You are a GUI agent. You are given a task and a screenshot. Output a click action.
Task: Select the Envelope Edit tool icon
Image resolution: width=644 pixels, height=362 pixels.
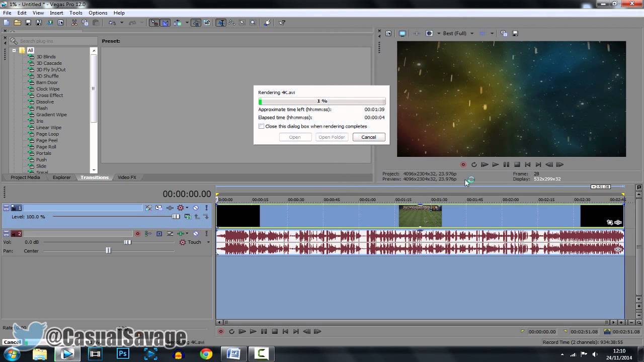coord(231,23)
